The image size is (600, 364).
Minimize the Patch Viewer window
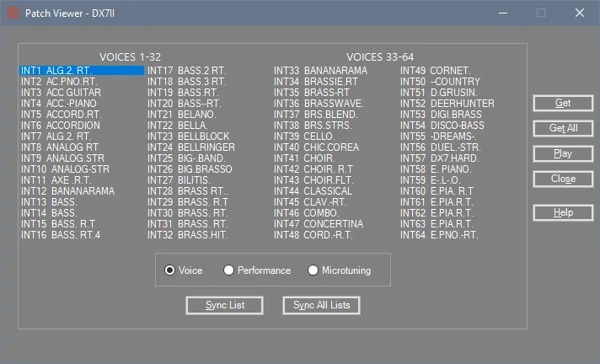[x=503, y=13]
